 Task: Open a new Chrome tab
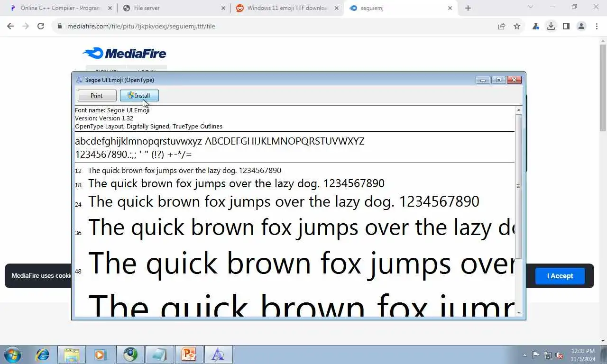[x=468, y=8]
